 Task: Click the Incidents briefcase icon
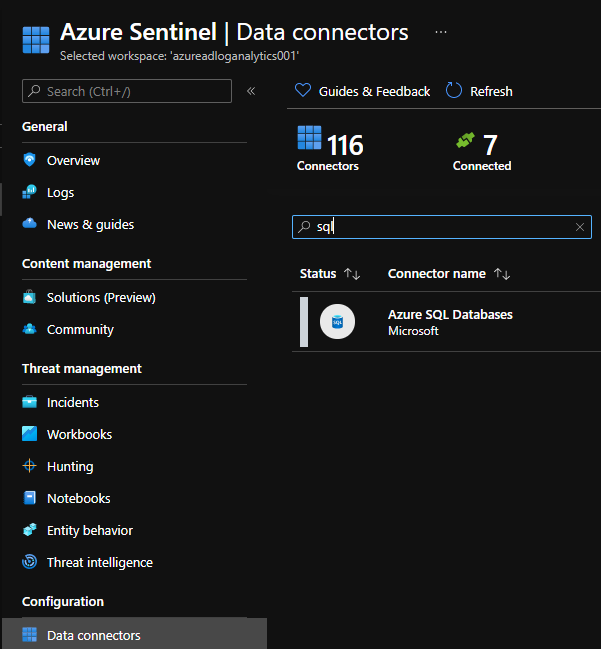[29, 402]
